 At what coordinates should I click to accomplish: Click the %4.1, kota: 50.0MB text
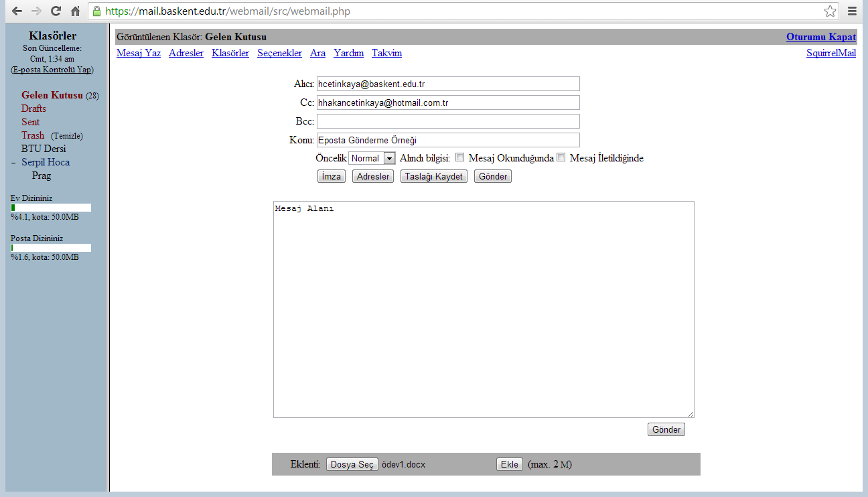click(x=44, y=217)
